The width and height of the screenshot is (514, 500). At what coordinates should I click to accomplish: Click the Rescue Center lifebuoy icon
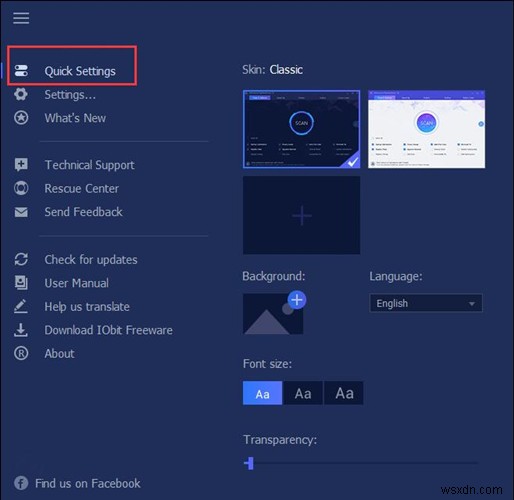point(21,188)
